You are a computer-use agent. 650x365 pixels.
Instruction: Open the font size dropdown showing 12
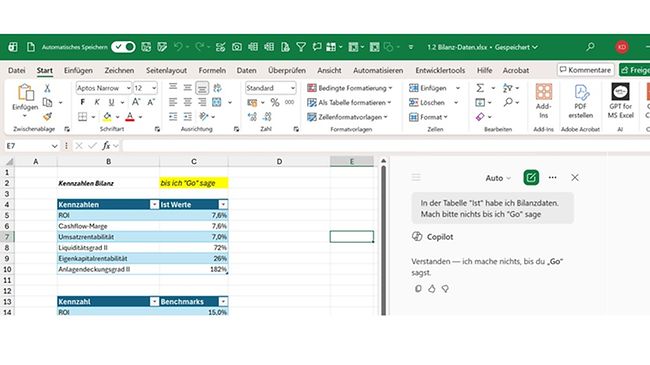click(x=154, y=88)
